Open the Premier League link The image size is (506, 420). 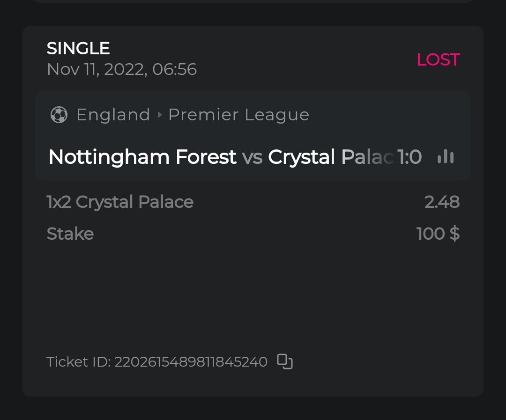click(x=238, y=115)
